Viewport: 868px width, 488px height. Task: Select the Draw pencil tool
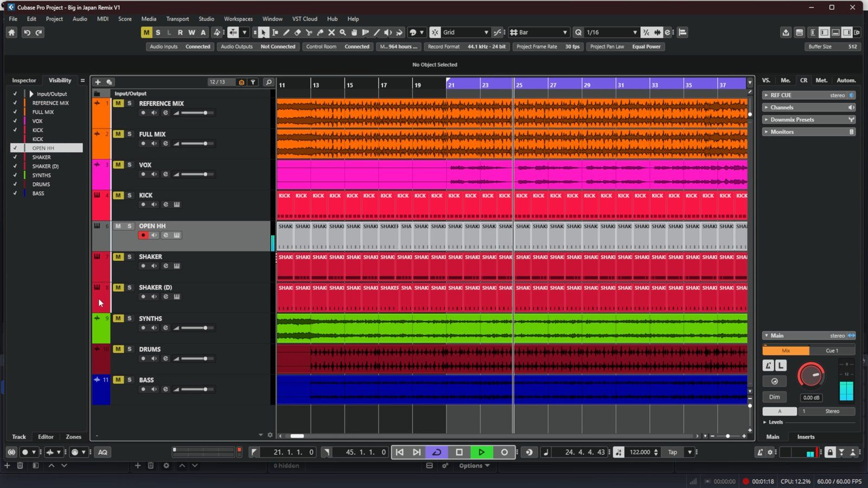286,33
